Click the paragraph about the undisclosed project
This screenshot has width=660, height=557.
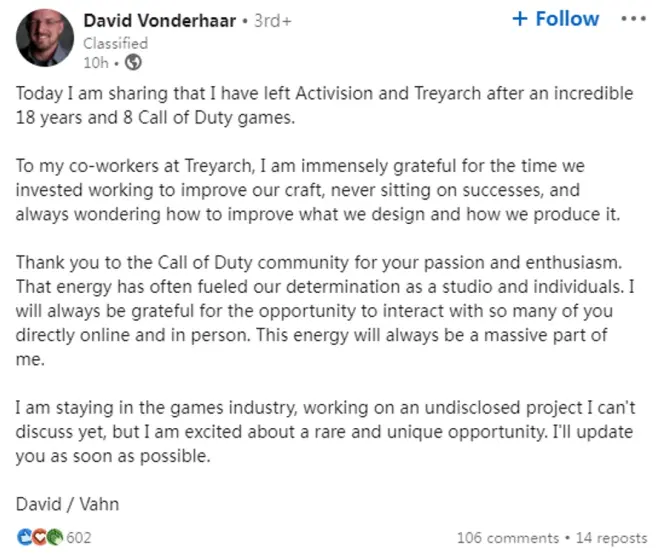[x=325, y=432]
